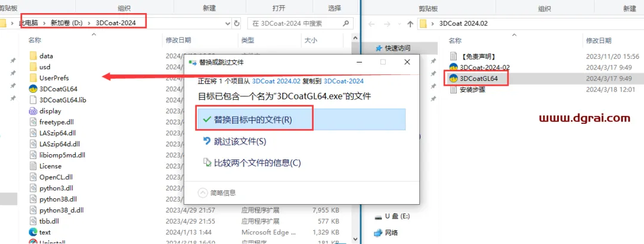Viewport: 644px width, 244px height.
Task: Choose 替换目标中的文件(R) option
Action: (x=302, y=120)
